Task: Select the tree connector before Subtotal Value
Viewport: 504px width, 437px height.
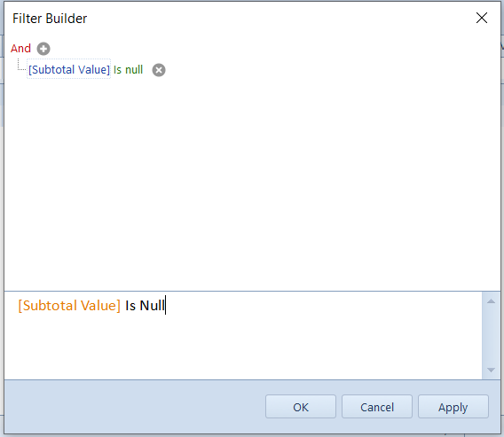Action: [x=21, y=65]
